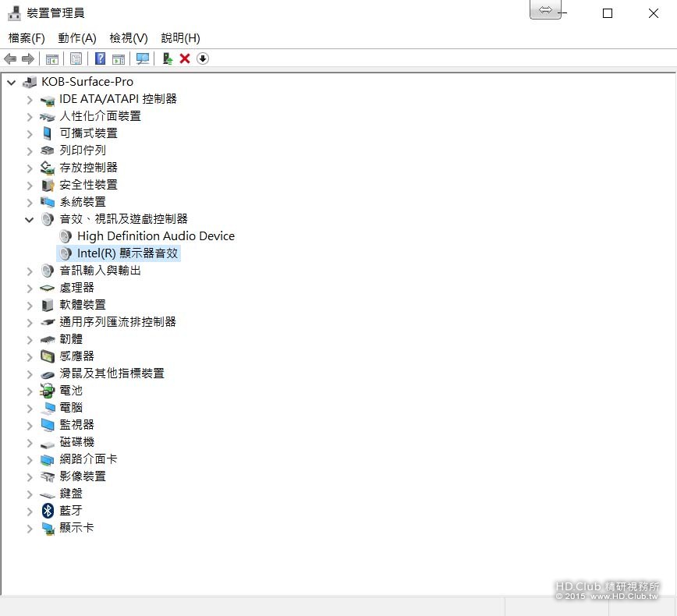Click the processor chip icon next to 處理器
Viewport: 677px width, 616px height.
pos(47,288)
